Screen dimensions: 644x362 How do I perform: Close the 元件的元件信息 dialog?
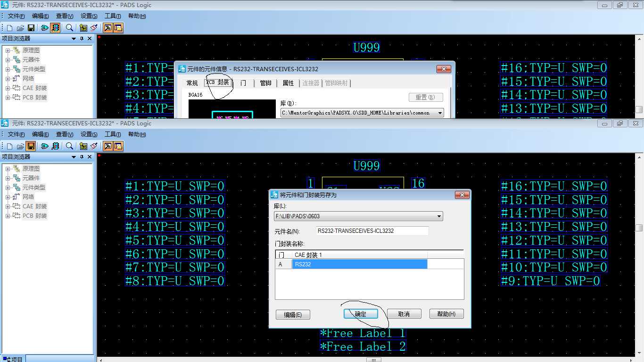pos(444,69)
